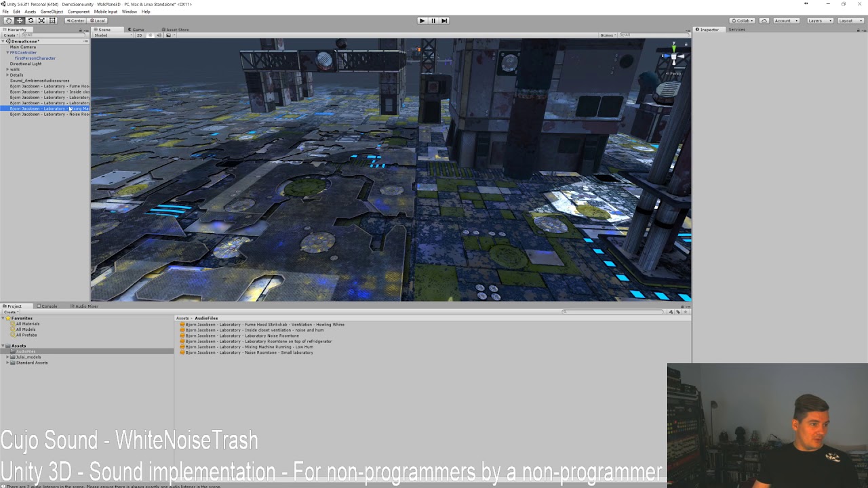Toggle scene audio speaker icon

click(x=159, y=35)
